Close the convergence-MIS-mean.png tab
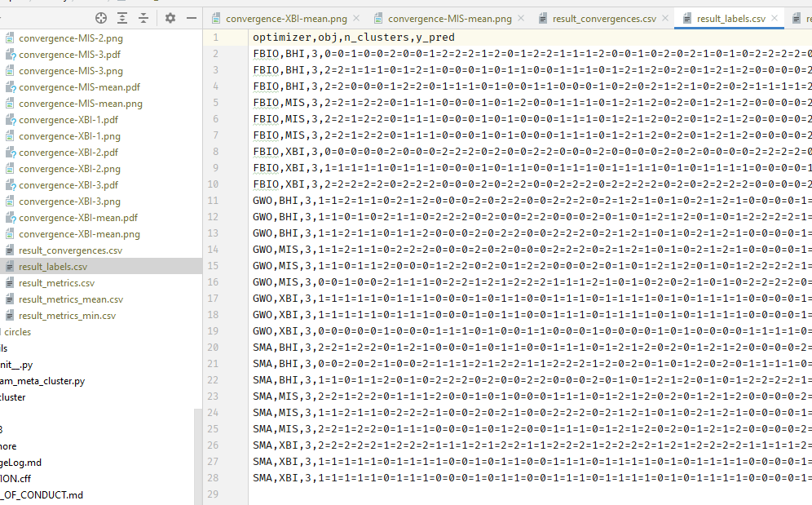Viewport: 812px width, 505px height. [521, 18]
